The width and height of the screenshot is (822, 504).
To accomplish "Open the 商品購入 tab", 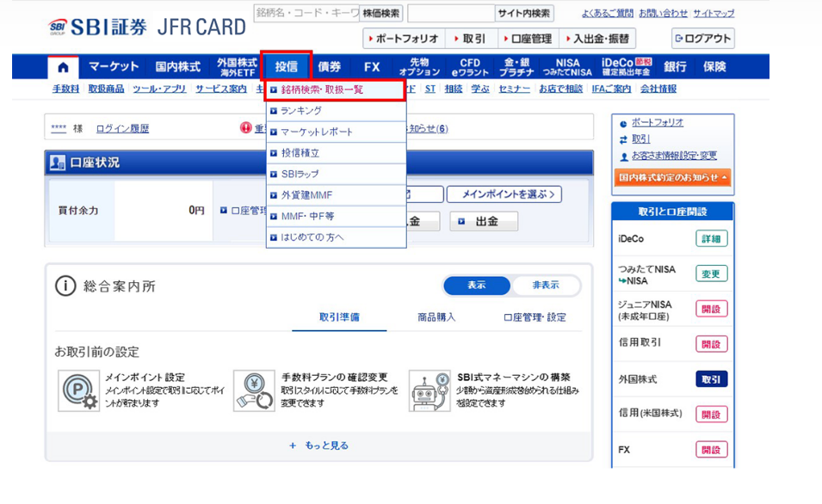I will click(437, 317).
